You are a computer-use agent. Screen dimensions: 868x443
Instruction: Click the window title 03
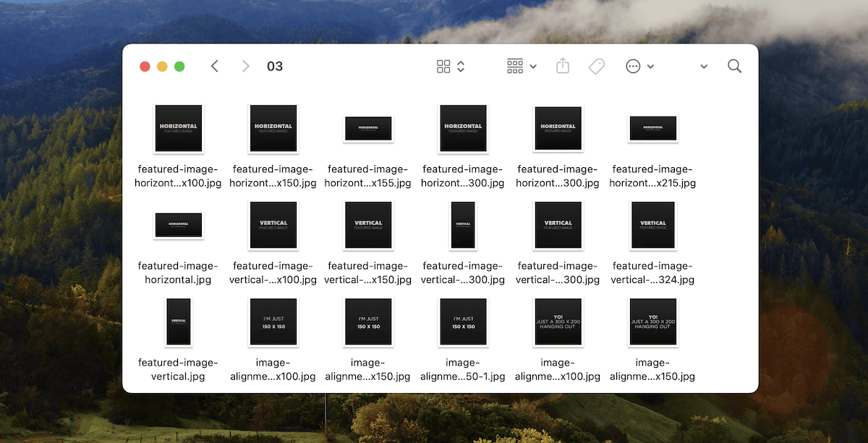pyautogui.click(x=275, y=67)
